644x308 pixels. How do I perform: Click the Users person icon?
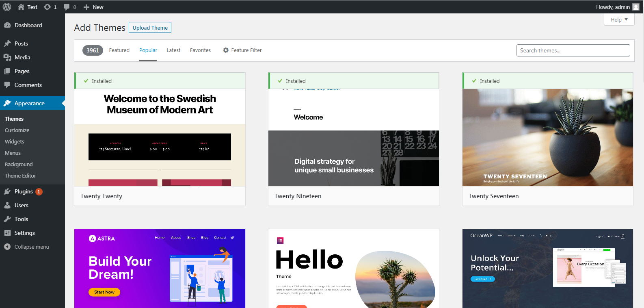[x=7, y=205]
